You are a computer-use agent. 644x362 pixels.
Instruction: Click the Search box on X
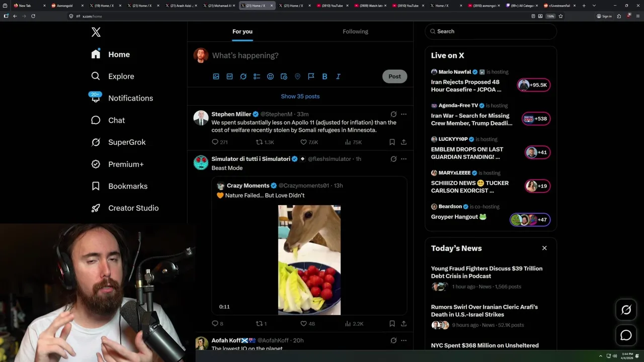tap(491, 31)
